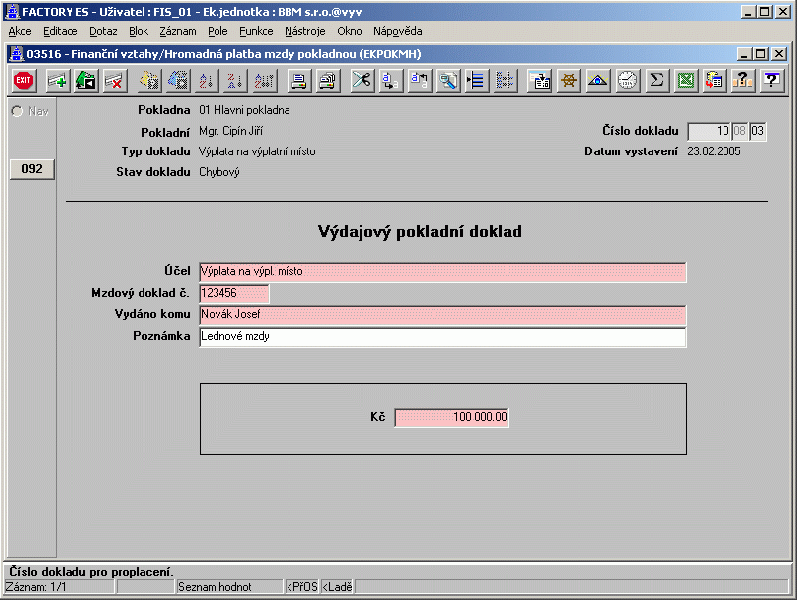Click the delete record icon with red X
This screenshot has width=797, height=600.
click(x=114, y=80)
